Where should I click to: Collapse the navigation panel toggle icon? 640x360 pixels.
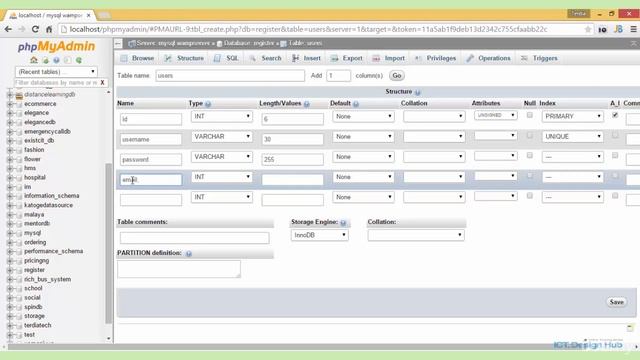118,43
